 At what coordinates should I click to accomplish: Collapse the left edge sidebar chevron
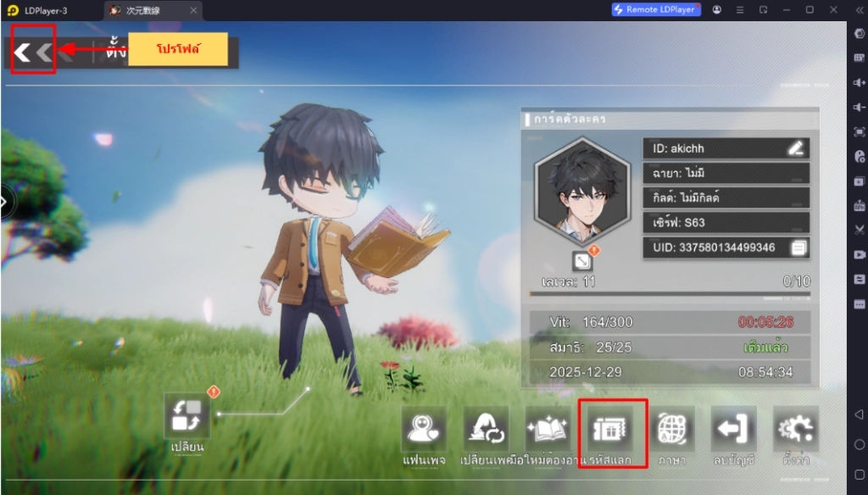[3, 202]
